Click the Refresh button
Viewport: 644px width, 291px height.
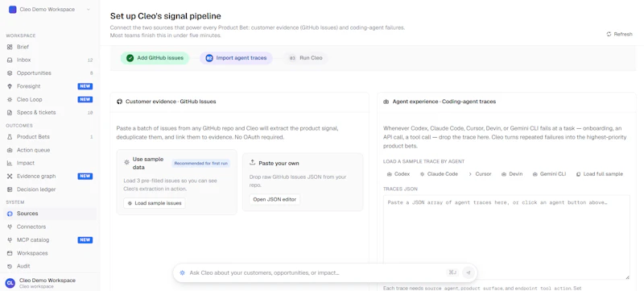(619, 34)
